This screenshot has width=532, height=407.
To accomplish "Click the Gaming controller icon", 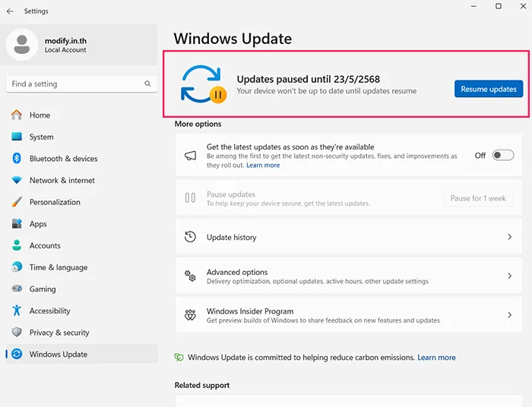I will tap(17, 289).
